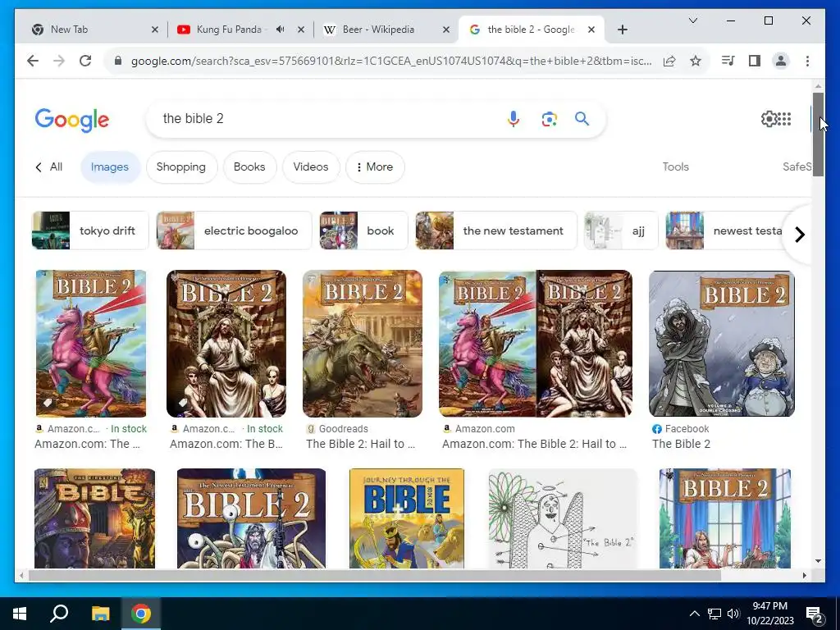
Task: Switch to Books results
Action: coord(249,167)
